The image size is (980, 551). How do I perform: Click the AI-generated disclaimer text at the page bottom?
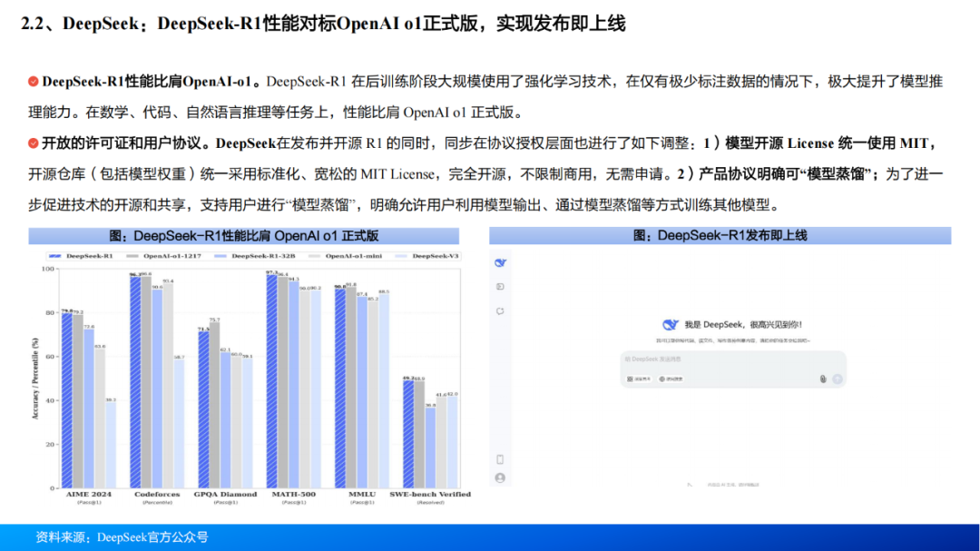pyautogui.click(x=733, y=485)
